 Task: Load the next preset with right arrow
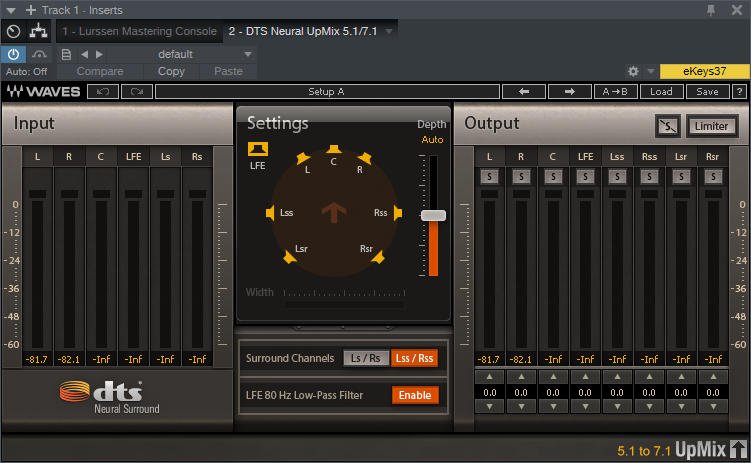click(569, 91)
